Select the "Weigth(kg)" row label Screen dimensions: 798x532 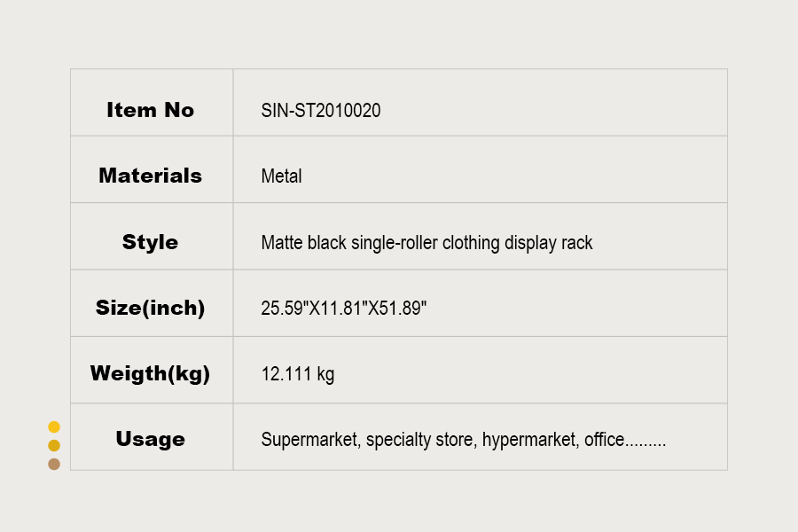click(150, 373)
